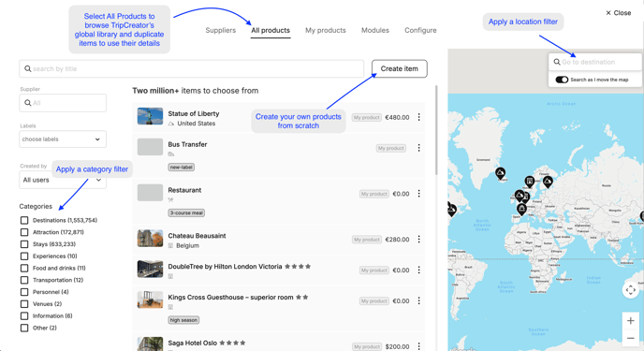Click the product list vertical scrollbar

click(436, 129)
